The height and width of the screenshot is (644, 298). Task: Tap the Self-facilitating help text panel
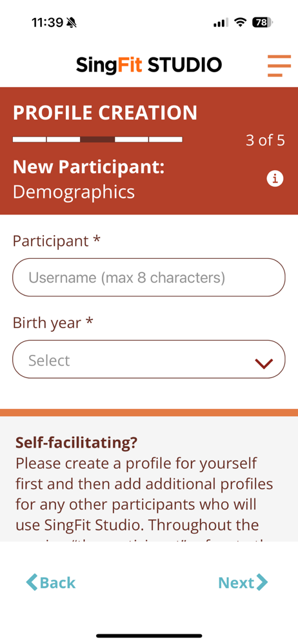click(149, 479)
